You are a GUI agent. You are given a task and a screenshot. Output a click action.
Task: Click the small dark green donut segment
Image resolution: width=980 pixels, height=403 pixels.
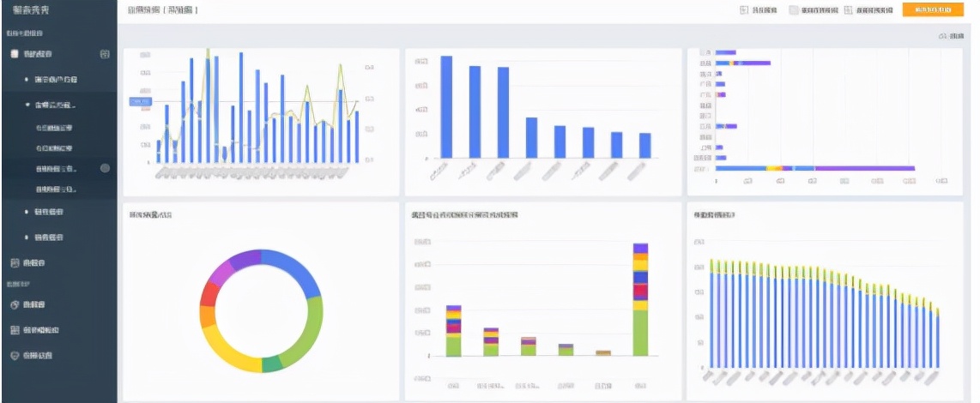point(272,365)
